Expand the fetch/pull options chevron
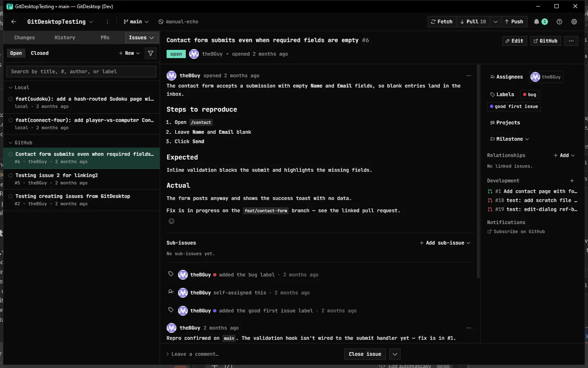Image resolution: width=588 pixels, height=368 pixels. click(x=496, y=22)
